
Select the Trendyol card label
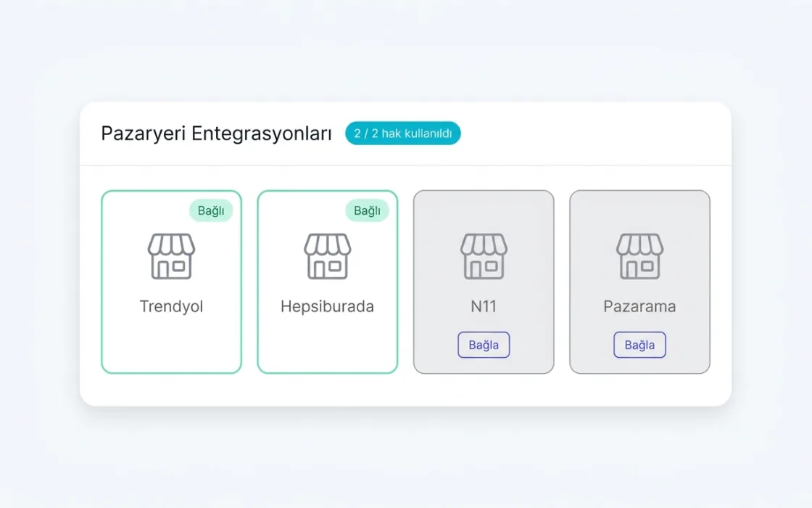point(171,306)
